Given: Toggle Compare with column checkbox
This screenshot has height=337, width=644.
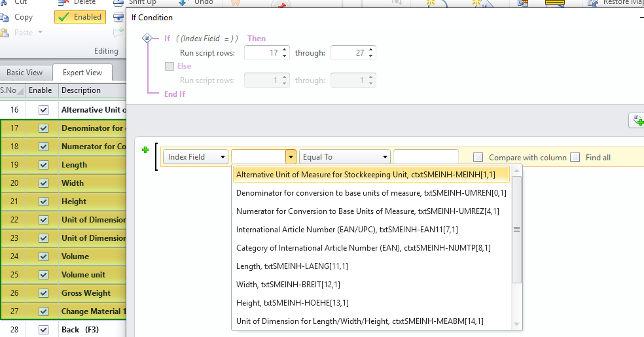Looking at the screenshot, I should (x=478, y=157).
